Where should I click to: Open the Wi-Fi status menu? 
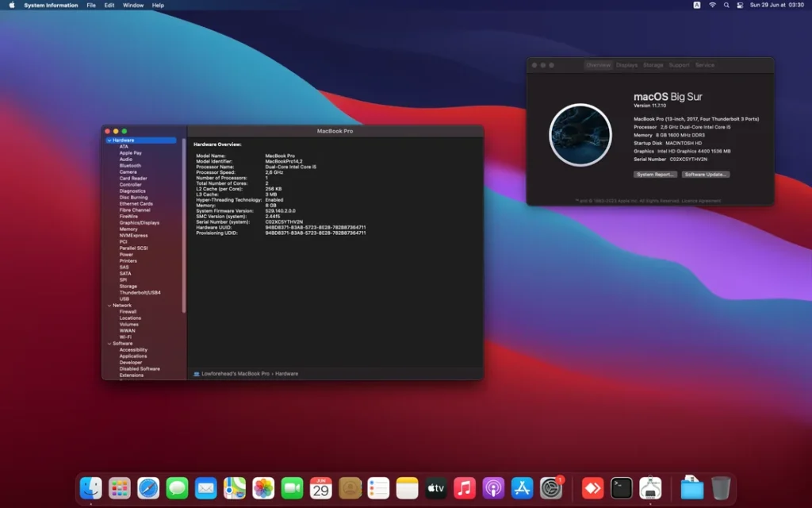(713, 6)
